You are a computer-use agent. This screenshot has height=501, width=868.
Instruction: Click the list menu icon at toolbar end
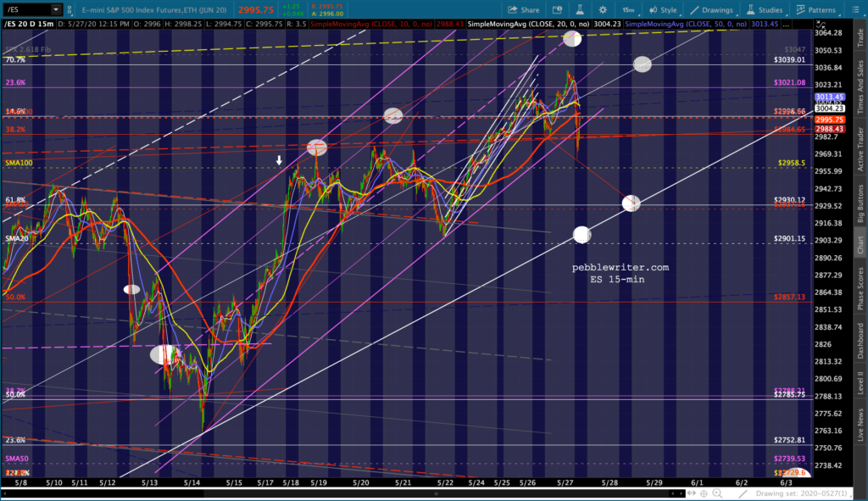pyautogui.click(x=855, y=10)
